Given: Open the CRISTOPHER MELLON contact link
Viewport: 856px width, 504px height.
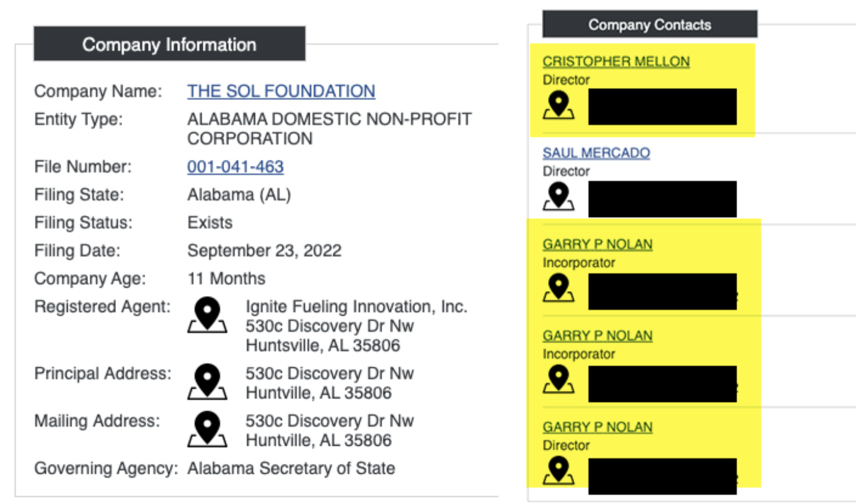Looking at the screenshot, I should (x=616, y=61).
